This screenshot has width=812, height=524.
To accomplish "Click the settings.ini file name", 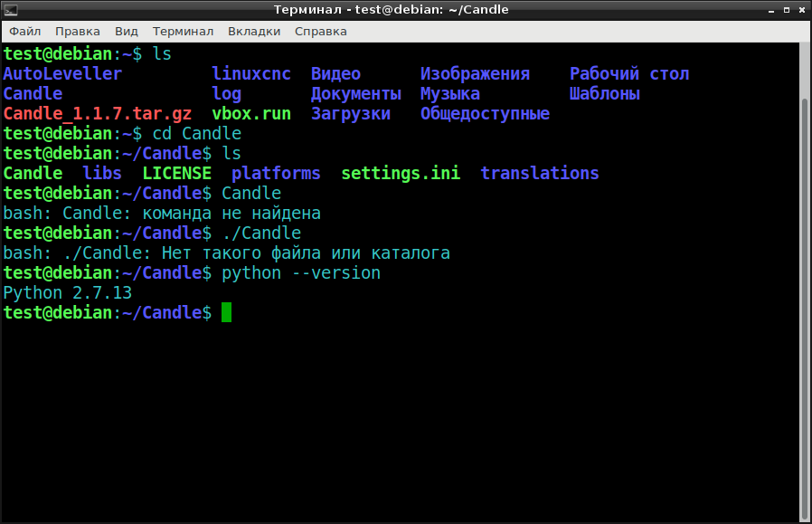I will click(401, 173).
